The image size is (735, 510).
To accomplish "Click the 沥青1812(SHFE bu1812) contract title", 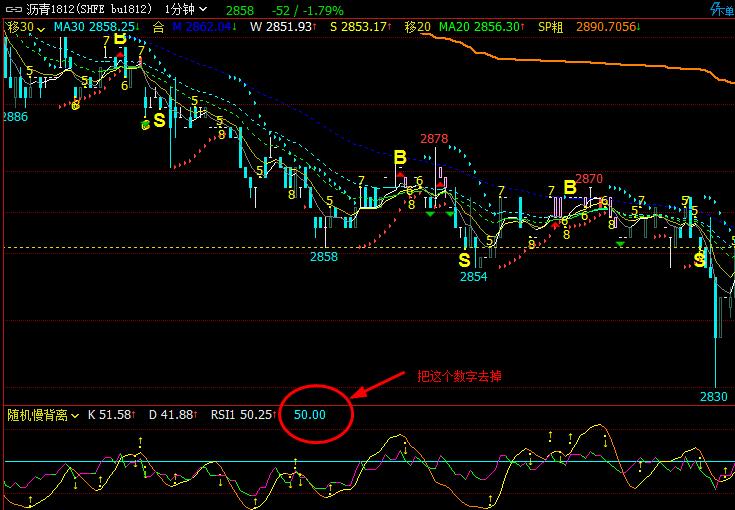I will [89, 9].
